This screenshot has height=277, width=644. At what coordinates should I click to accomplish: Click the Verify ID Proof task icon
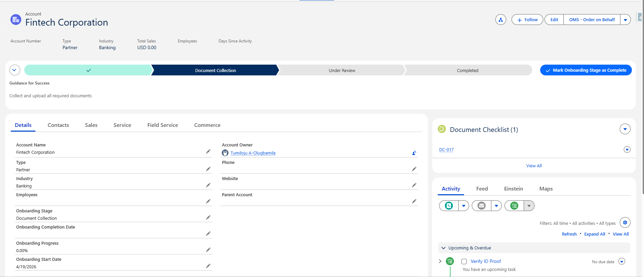tap(450, 261)
